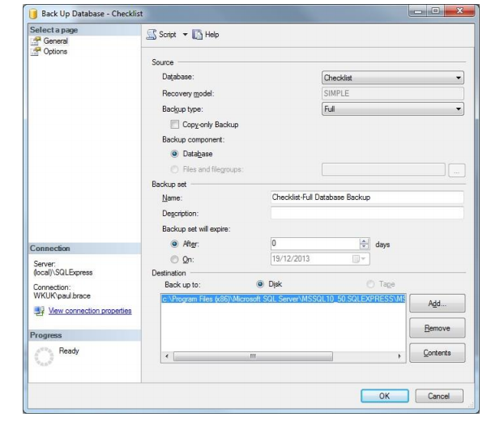
Task: Select the backup path in destination list
Action: pyautogui.click(x=283, y=300)
